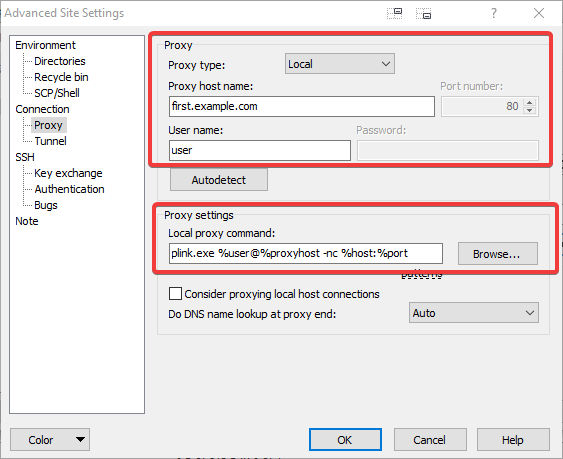Select the Recycle bin tree item
The height and width of the screenshot is (459, 563).
(61, 77)
